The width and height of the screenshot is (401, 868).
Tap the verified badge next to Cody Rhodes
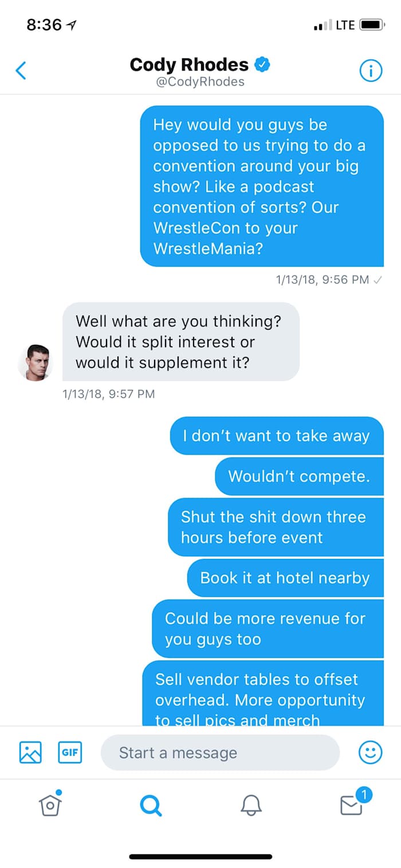[x=261, y=65]
